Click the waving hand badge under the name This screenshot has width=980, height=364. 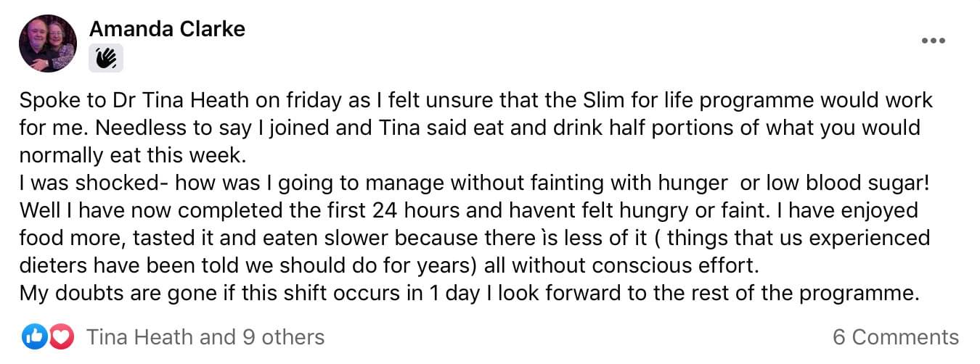[x=106, y=58]
